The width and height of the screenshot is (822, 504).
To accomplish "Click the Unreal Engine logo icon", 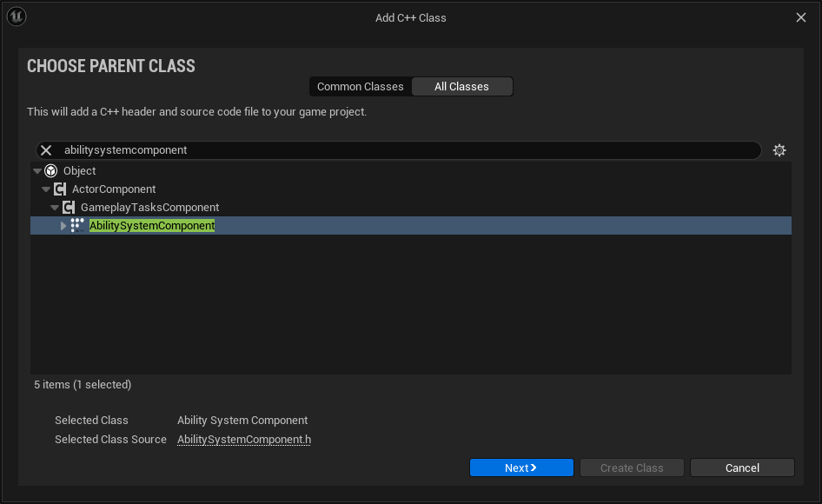I will coord(17,17).
